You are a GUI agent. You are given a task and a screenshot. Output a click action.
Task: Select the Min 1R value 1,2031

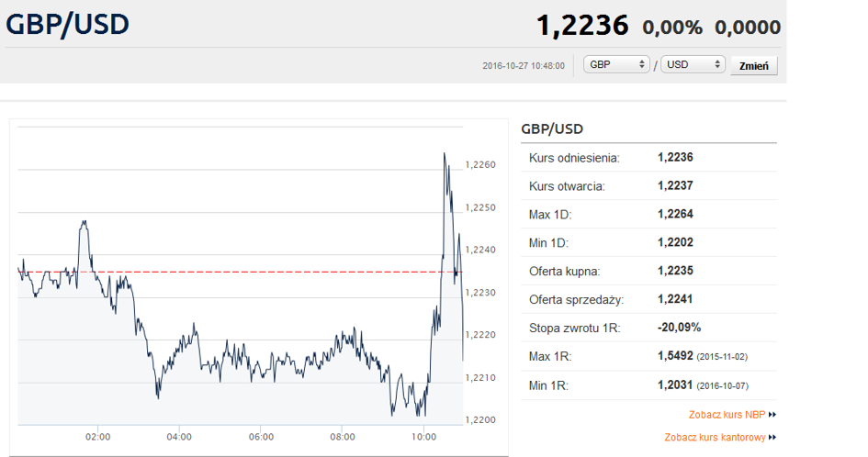pos(675,385)
